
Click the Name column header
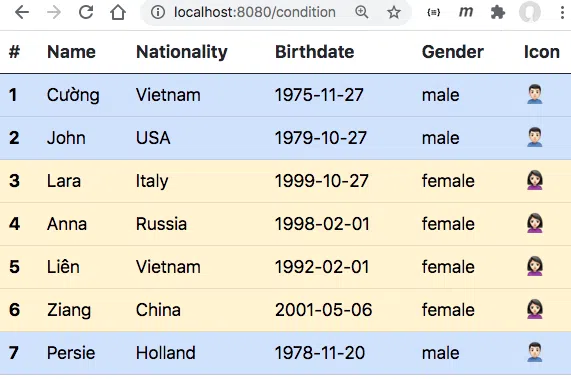point(71,52)
